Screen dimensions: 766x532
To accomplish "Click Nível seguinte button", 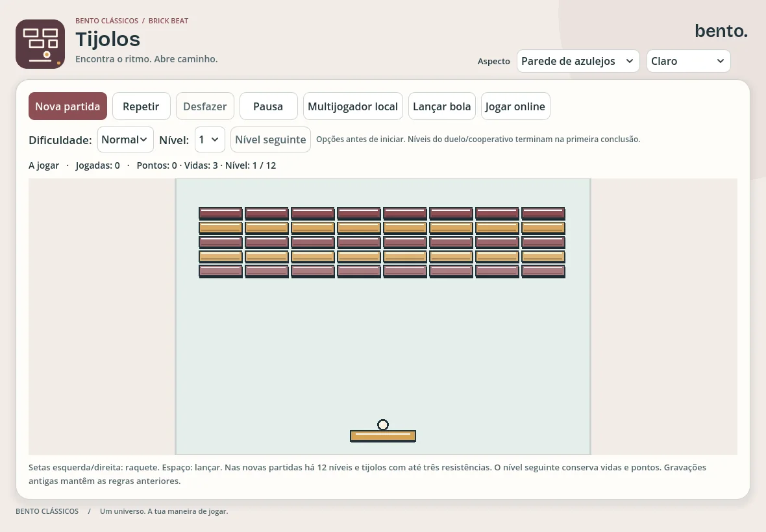I will click(271, 139).
